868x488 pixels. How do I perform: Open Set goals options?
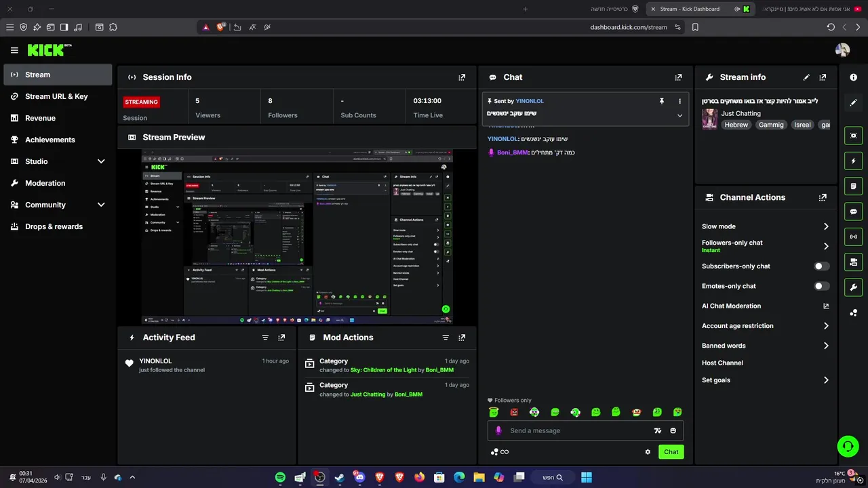point(766,380)
